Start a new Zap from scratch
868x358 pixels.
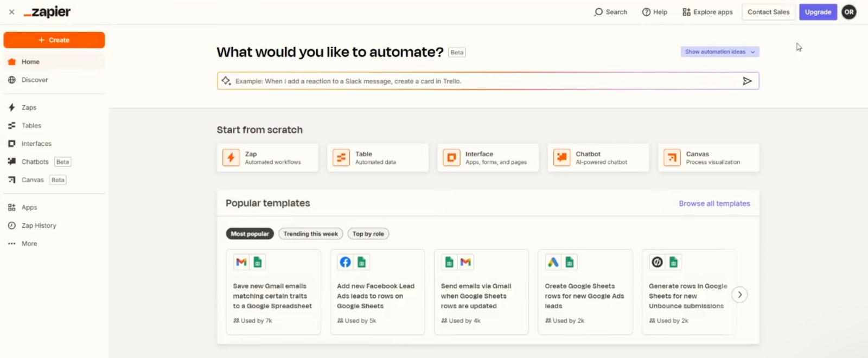coord(267,158)
